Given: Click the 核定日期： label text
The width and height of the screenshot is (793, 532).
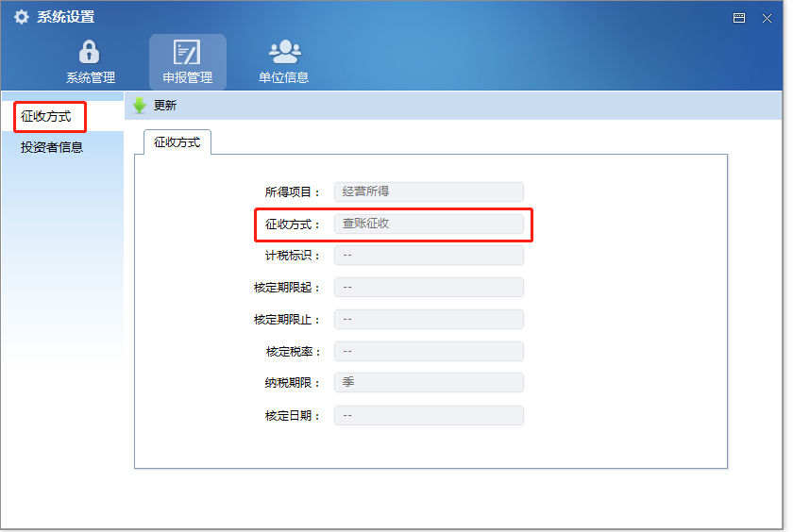Looking at the screenshot, I should [x=293, y=416].
